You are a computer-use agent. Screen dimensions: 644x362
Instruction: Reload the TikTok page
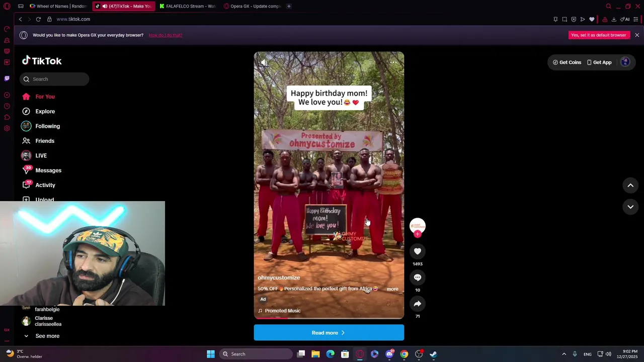[38, 19]
